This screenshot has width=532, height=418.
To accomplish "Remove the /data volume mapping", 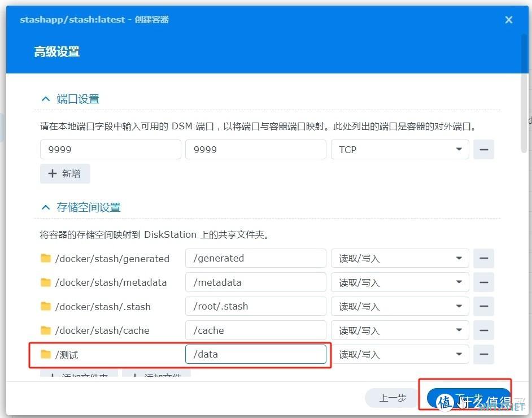I will coord(483,354).
